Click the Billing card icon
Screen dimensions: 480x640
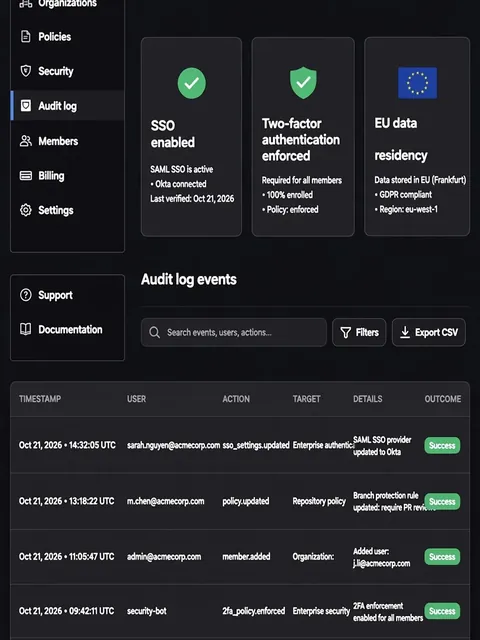(26, 176)
